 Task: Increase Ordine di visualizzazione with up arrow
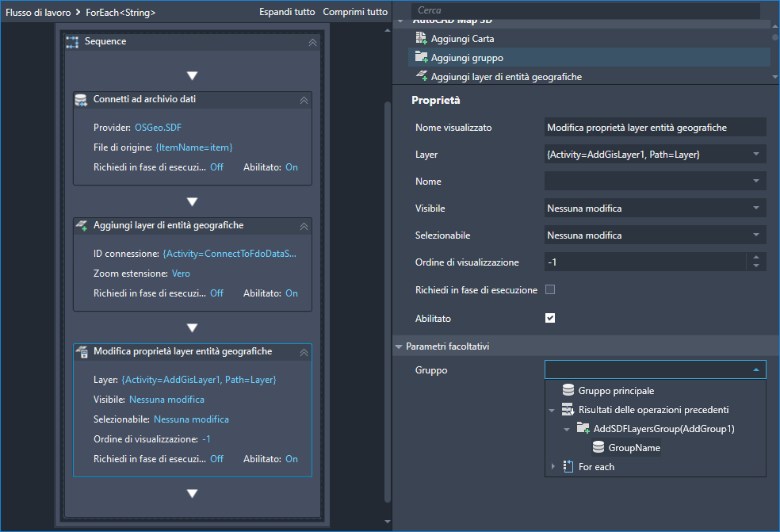point(756,258)
